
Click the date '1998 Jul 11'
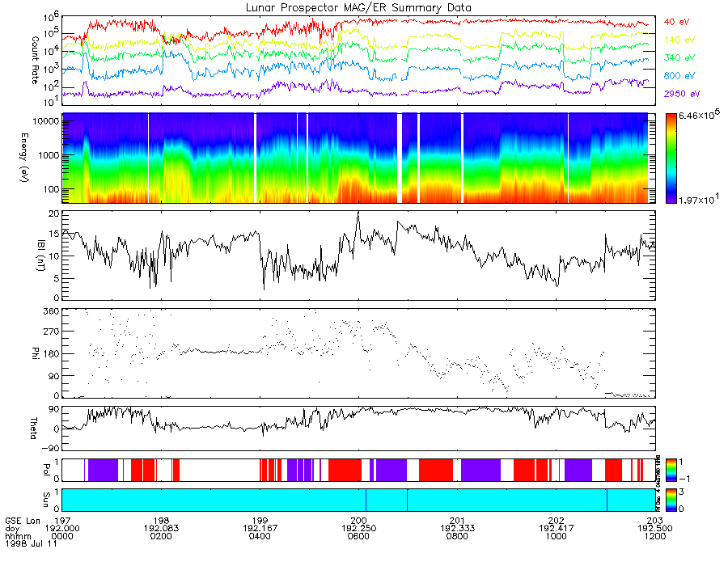(31, 543)
